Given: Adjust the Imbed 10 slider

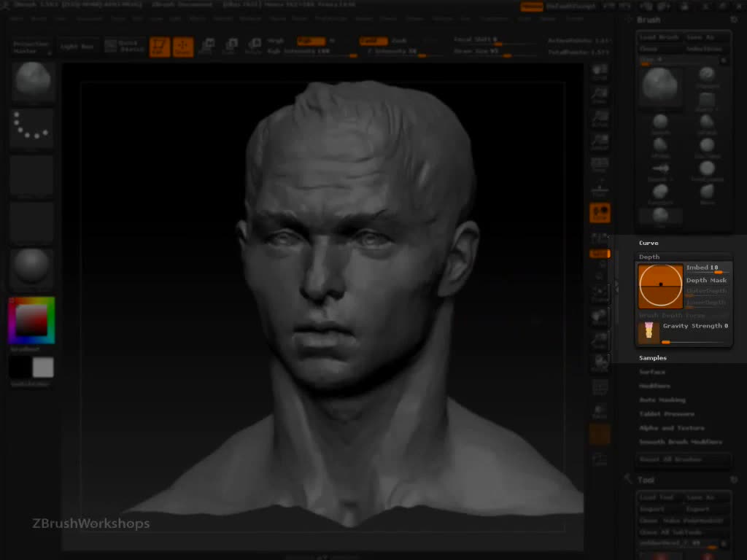Looking at the screenshot, I should pyautogui.click(x=708, y=268).
